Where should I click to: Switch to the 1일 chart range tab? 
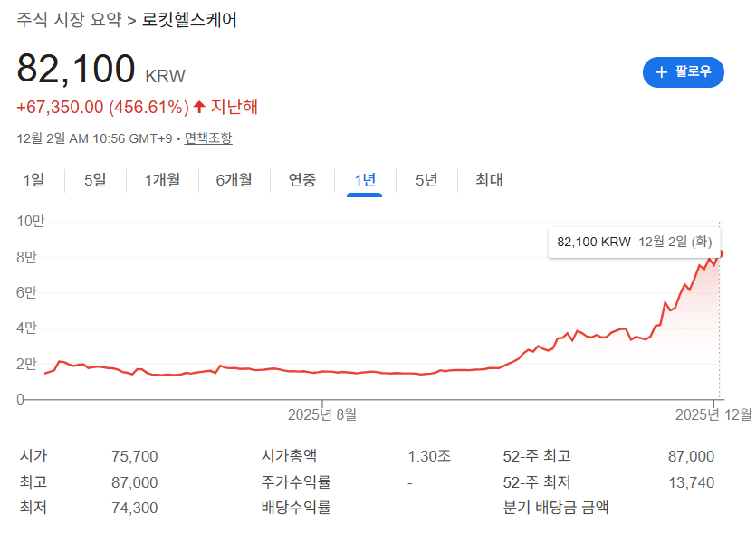coord(33,181)
